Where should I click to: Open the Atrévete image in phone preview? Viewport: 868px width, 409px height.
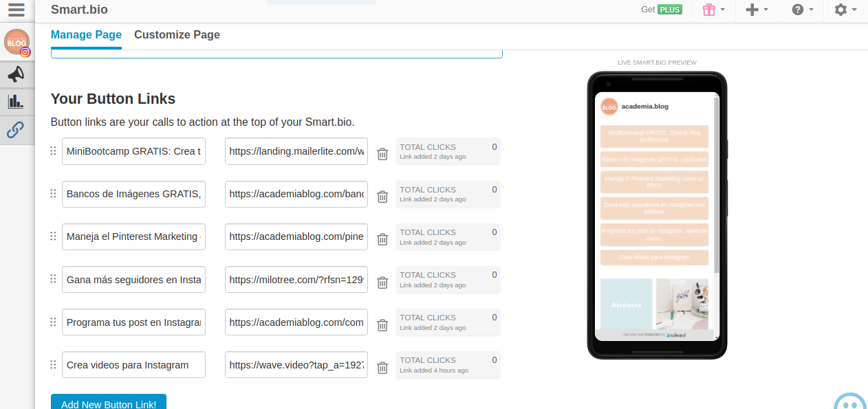pyautogui.click(x=626, y=304)
